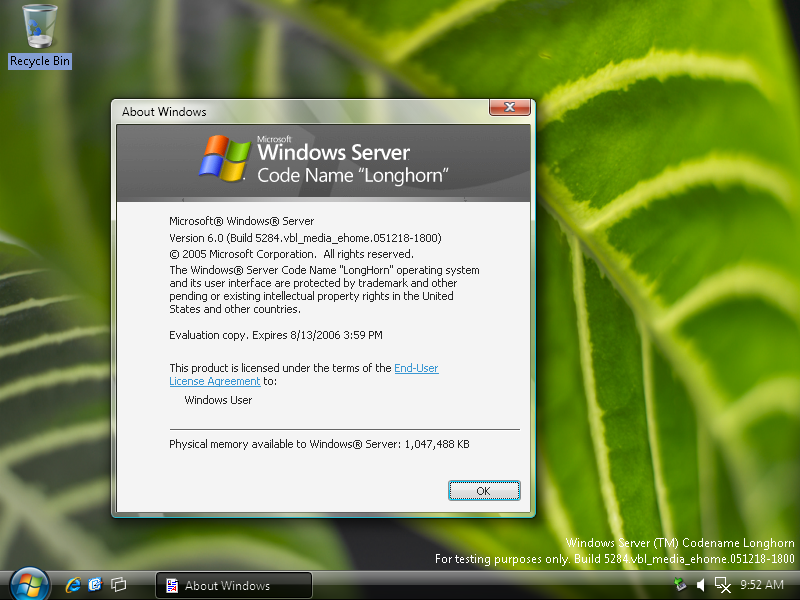Close the About Windows dialog
Viewport: 800px width, 600px height.
[x=509, y=107]
